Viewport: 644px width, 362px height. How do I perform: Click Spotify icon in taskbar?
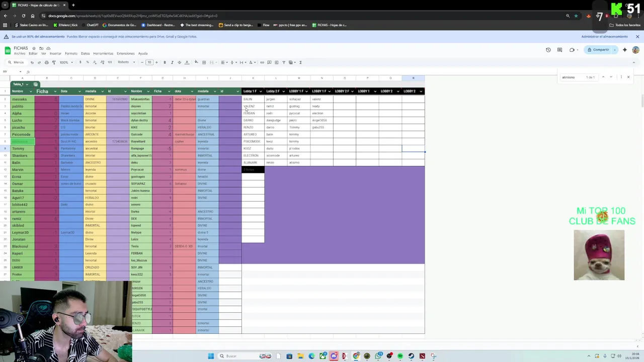[400, 356]
